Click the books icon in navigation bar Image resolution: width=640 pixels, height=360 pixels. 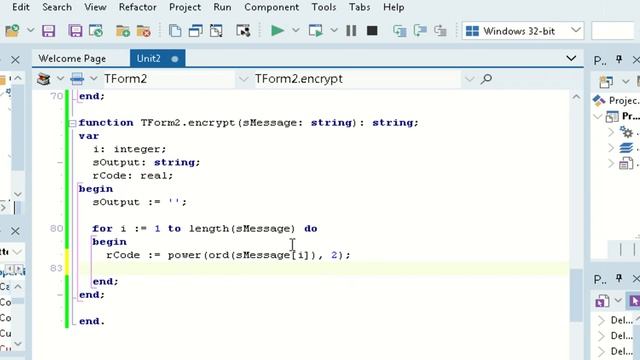[44, 79]
